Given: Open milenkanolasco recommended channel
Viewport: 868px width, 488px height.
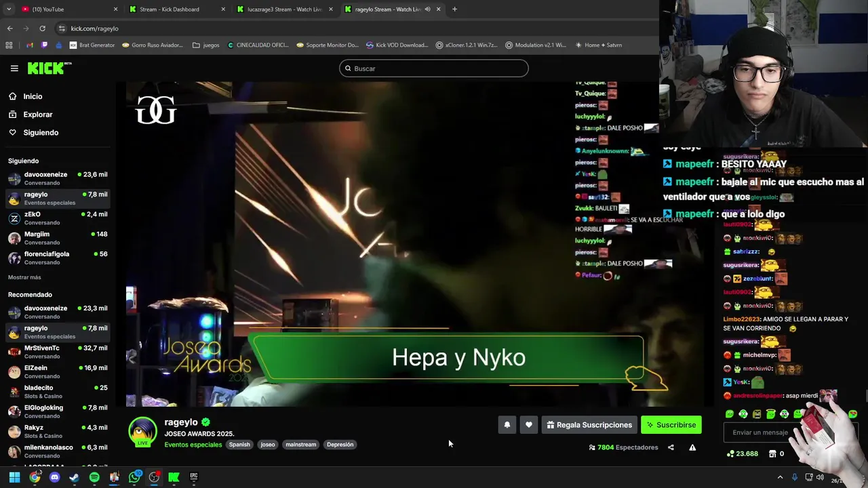Looking at the screenshot, I should coord(58,451).
